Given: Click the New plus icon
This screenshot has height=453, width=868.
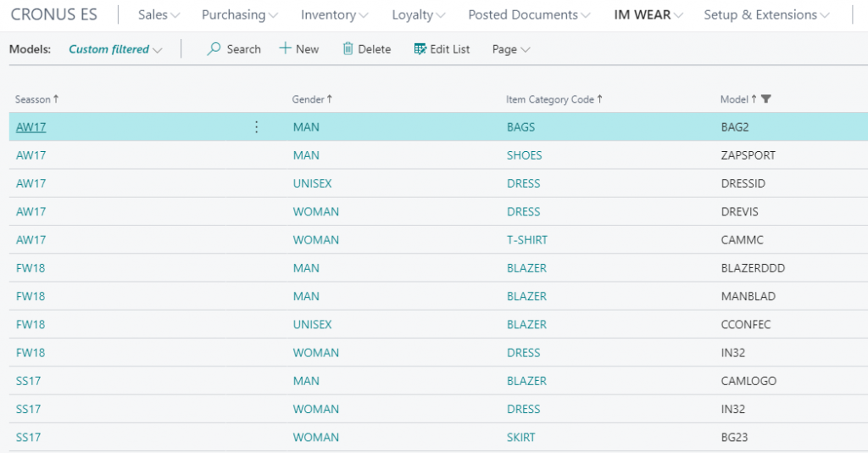Looking at the screenshot, I should click(285, 48).
